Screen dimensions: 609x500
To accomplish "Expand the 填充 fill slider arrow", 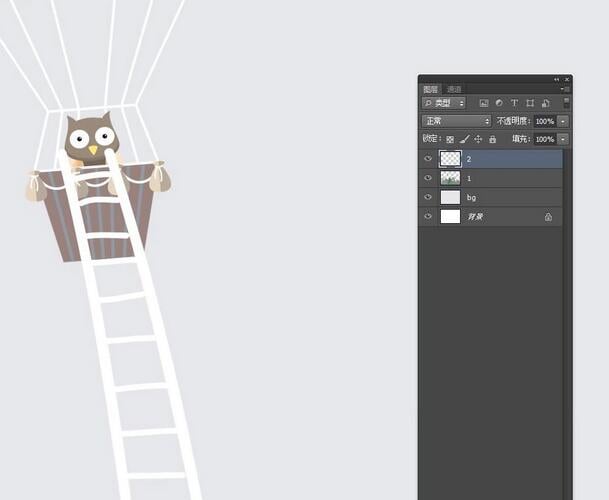I will tap(563, 139).
